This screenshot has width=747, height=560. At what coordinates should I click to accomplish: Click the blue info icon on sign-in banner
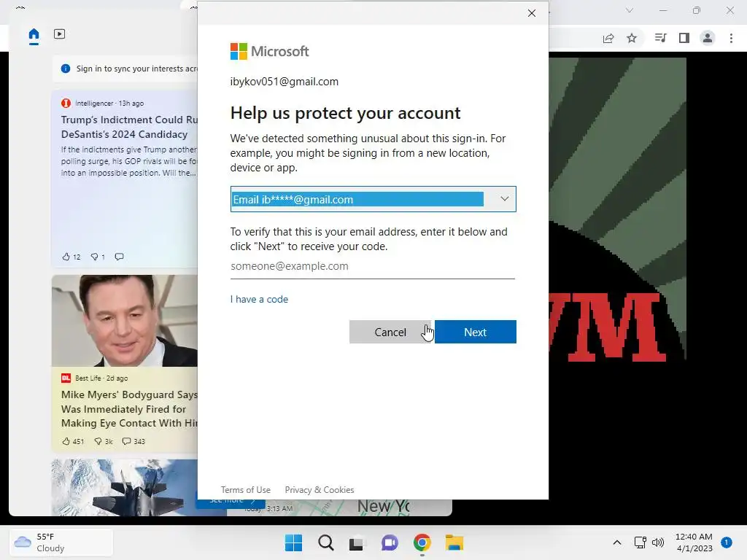tap(66, 69)
